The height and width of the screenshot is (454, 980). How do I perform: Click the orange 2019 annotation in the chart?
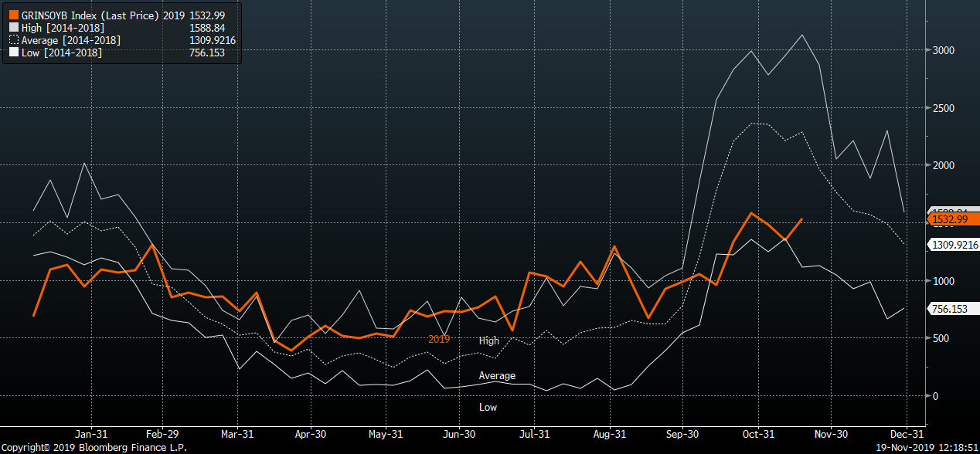tap(439, 339)
